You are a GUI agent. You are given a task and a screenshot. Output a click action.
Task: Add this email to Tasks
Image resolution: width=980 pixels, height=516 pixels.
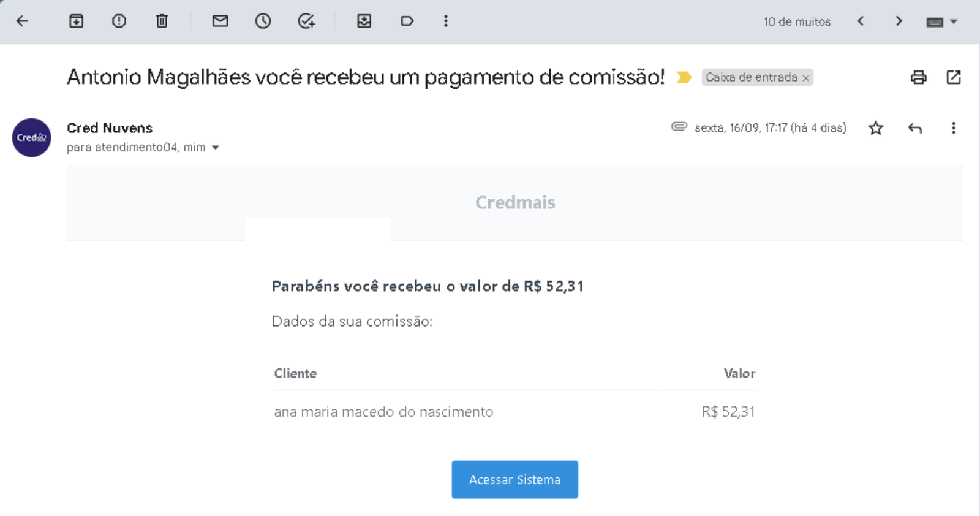click(x=306, y=21)
